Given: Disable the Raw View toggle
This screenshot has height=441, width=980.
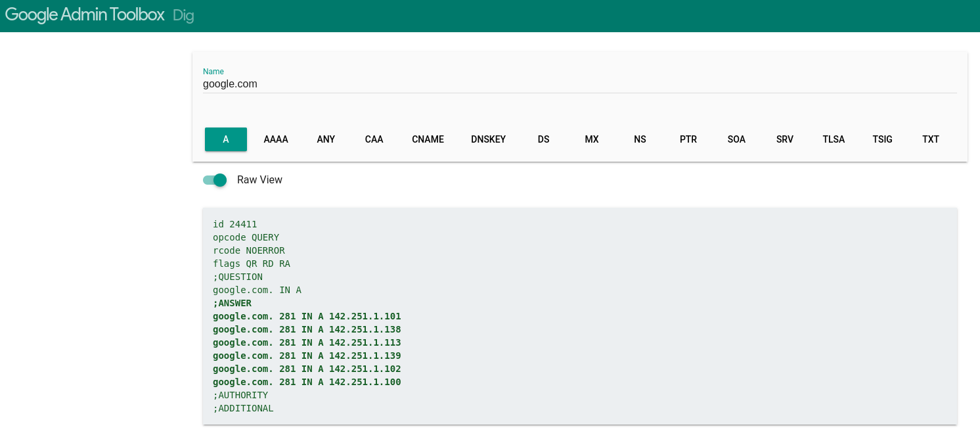Looking at the screenshot, I should tap(215, 180).
